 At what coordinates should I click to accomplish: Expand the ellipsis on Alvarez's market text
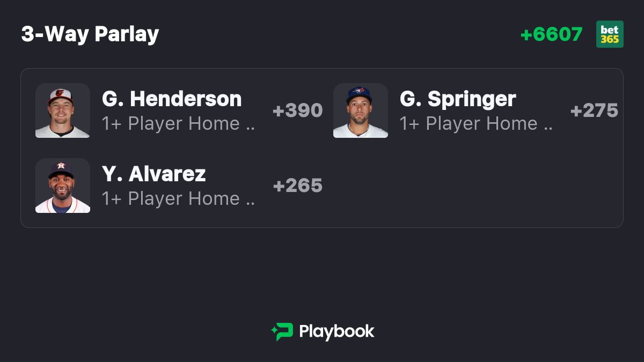point(250,204)
